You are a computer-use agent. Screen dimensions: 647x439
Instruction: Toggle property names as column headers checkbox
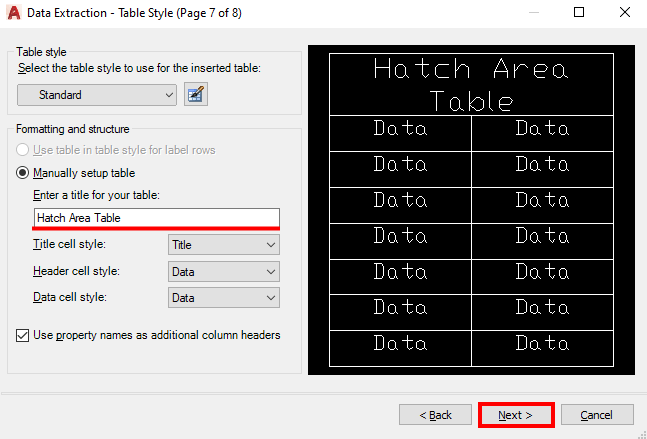click(22, 335)
